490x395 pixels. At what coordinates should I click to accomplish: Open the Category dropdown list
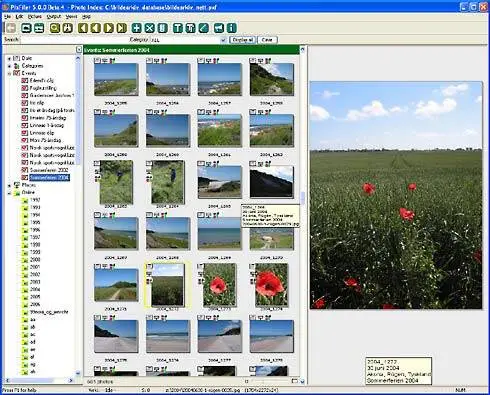[x=223, y=40]
